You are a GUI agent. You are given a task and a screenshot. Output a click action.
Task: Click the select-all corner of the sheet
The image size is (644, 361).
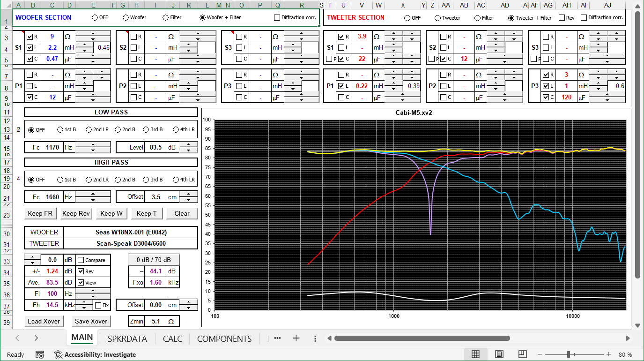pos(6,5)
